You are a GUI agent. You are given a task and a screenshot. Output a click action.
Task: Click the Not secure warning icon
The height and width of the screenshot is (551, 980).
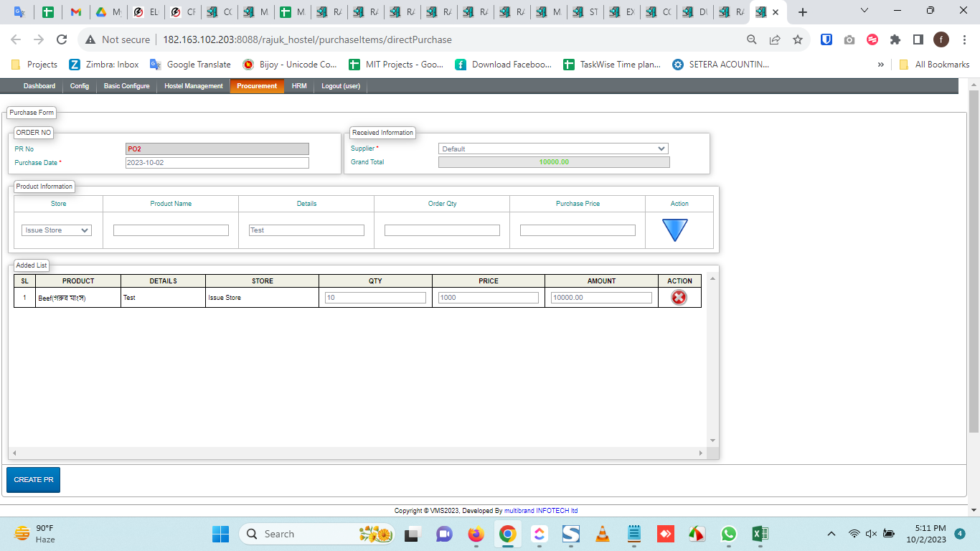point(90,39)
